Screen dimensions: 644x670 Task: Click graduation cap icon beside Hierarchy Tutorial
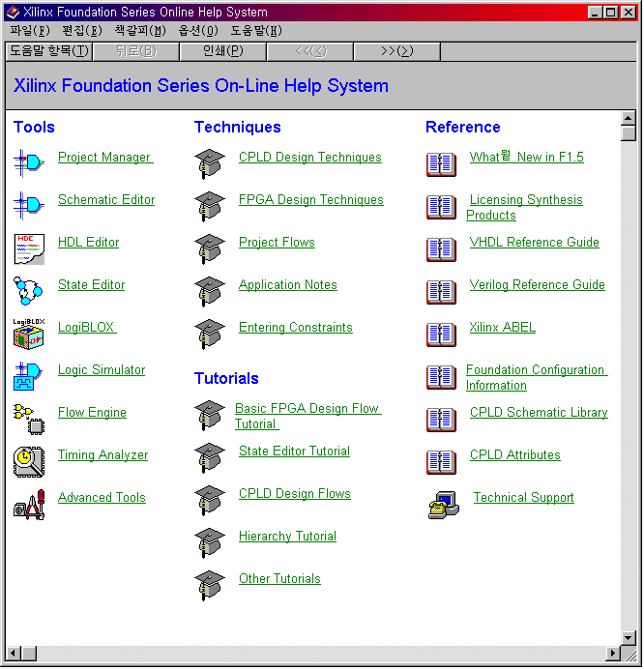[x=210, y=543]
